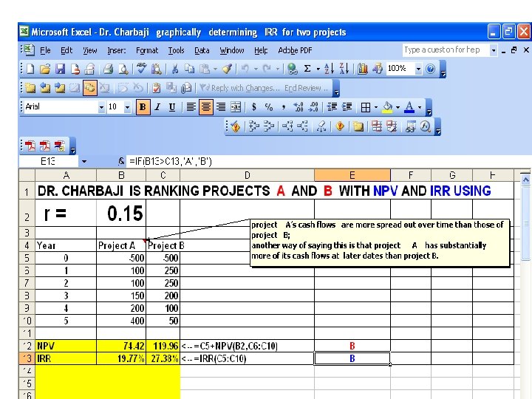Viewport: 532px width, 399px height.
Task: Open the Format menu
Action: click(x=147, y=50)
